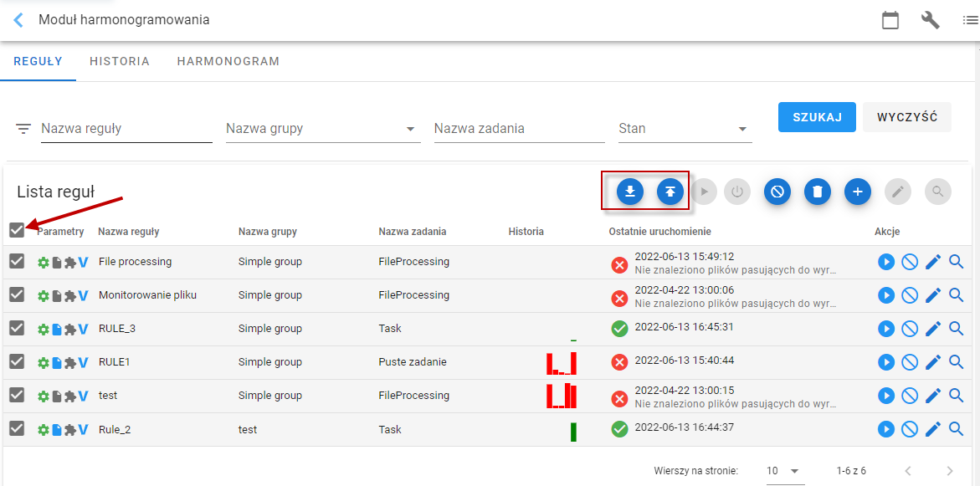The width and height of the screenshot is (980, 486).
Task: Uncheck the Monitorowanie pliku row checkbox
Action: [x=17, y=294]
